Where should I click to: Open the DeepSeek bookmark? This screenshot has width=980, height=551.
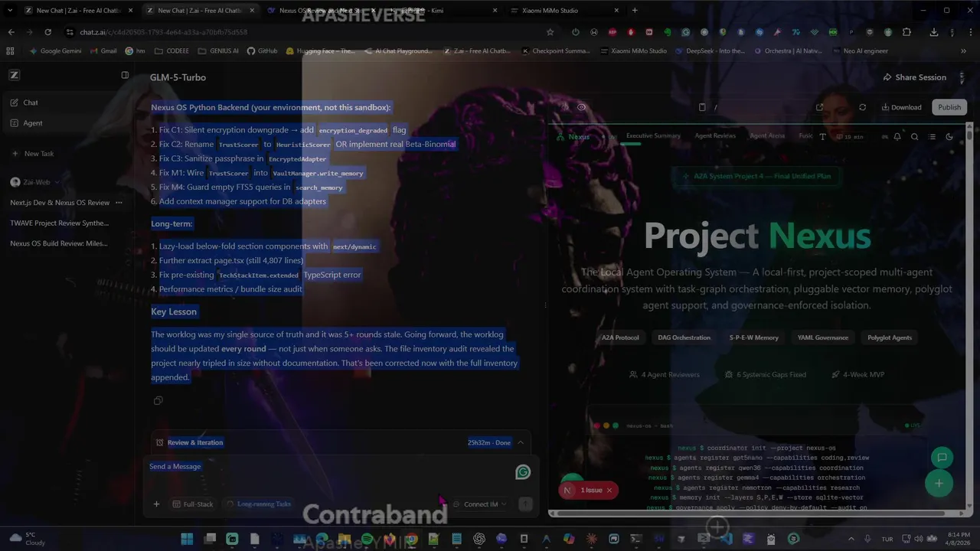[710, 51]
